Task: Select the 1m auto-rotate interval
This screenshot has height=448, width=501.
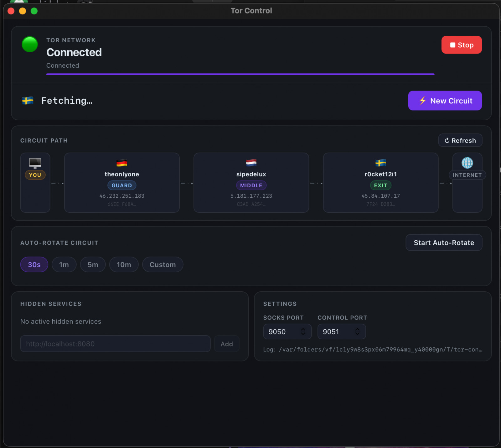Action: tap(64, 265)
